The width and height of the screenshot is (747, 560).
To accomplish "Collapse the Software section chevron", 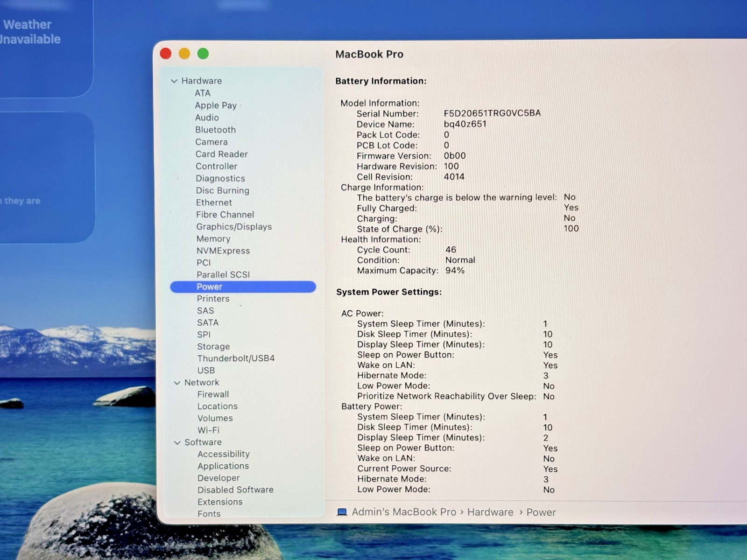I will coord(177,442).
